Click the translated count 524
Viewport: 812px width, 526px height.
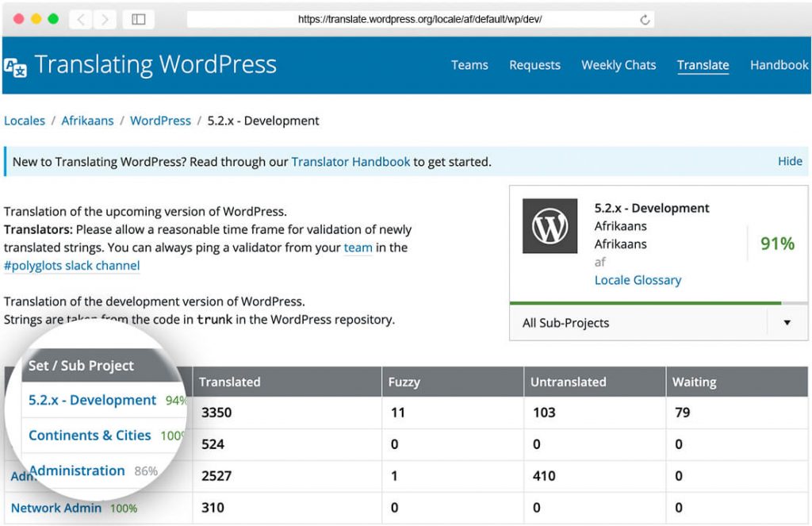click(213, 444)
